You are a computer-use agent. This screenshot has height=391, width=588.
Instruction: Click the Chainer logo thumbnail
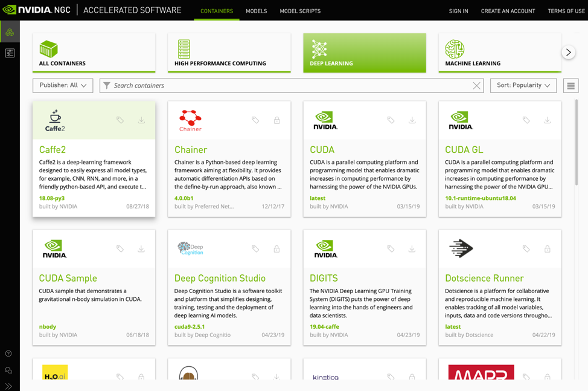(190, 120)
